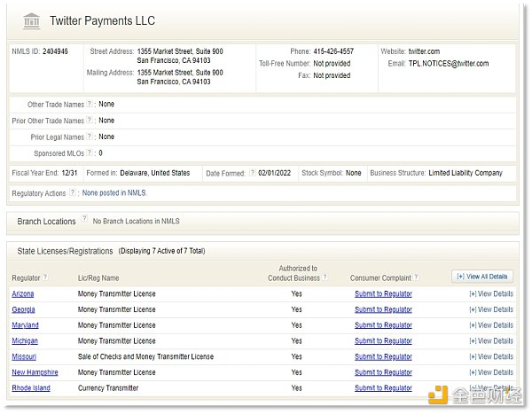The height and width of the screenshot is (414, 532).
Task: Expand View Details for Michigan license
Action: pyautogui.click(x=490, y=341)
